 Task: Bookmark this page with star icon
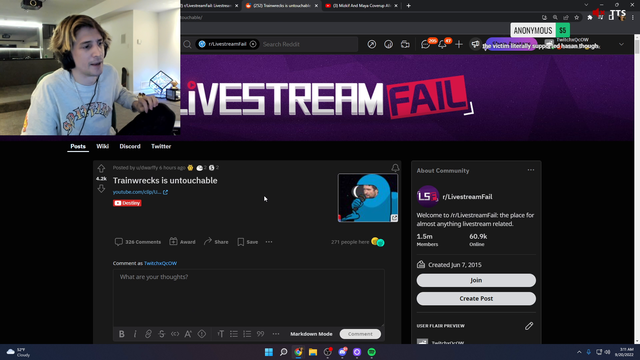pos(576,18)
